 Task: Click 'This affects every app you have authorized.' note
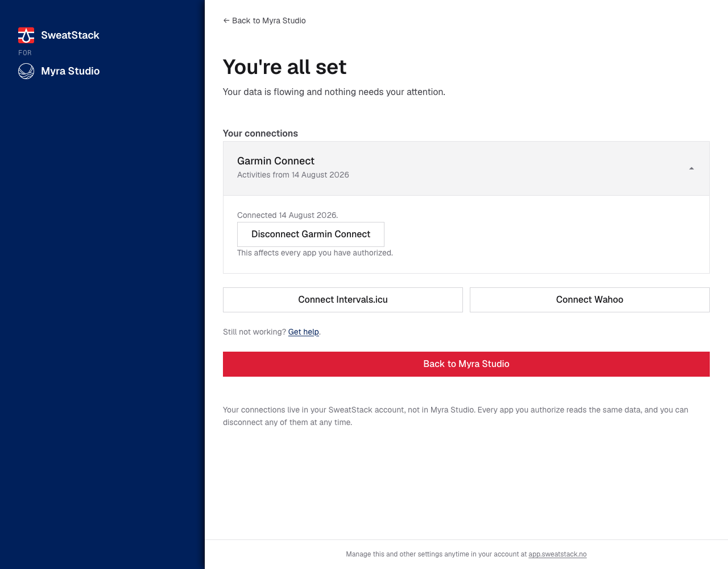pyautogui.click(x=315, y=253)
